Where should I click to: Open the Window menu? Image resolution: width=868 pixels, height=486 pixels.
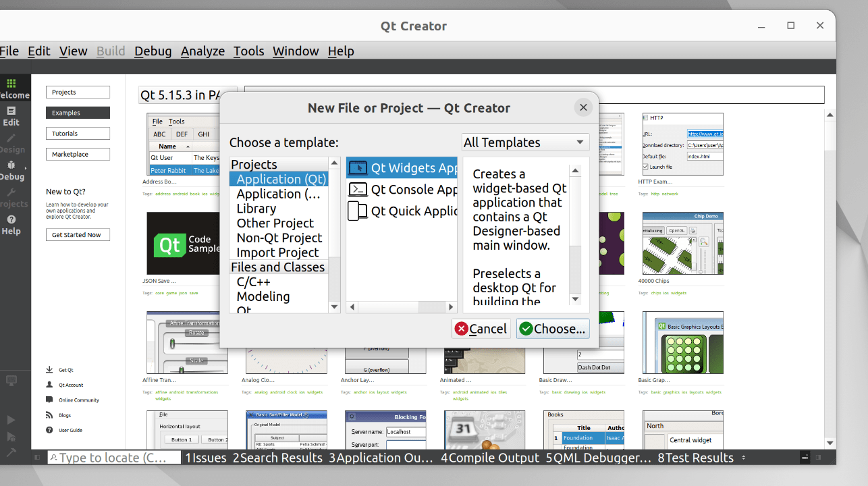[296, 51]
